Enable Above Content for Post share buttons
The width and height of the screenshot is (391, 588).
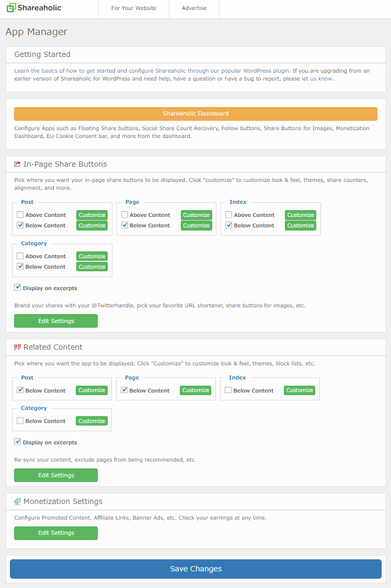20,215
